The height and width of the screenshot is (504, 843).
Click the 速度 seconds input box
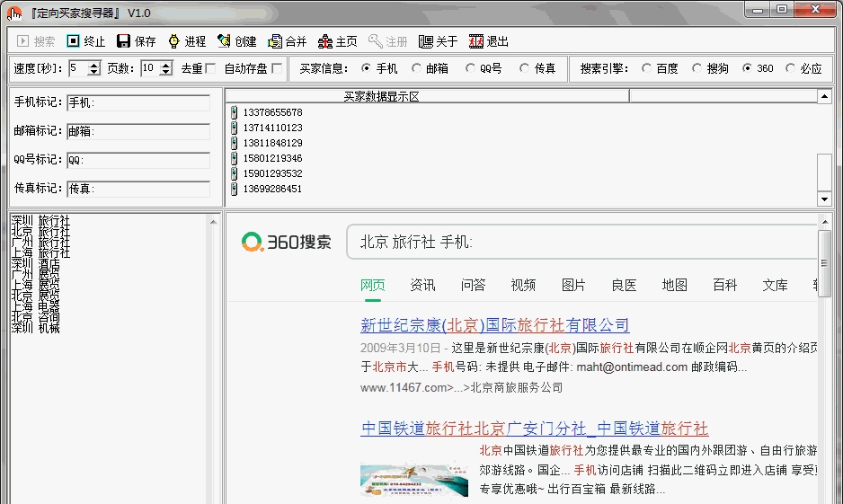pyautogui.click(x=78, y=68)
